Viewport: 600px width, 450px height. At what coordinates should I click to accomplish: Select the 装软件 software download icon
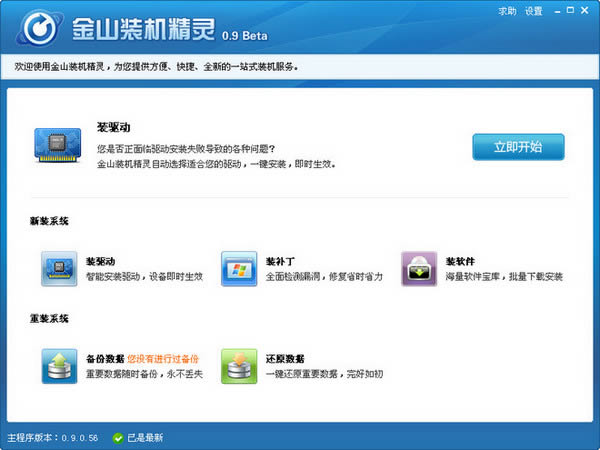(419, 269)
